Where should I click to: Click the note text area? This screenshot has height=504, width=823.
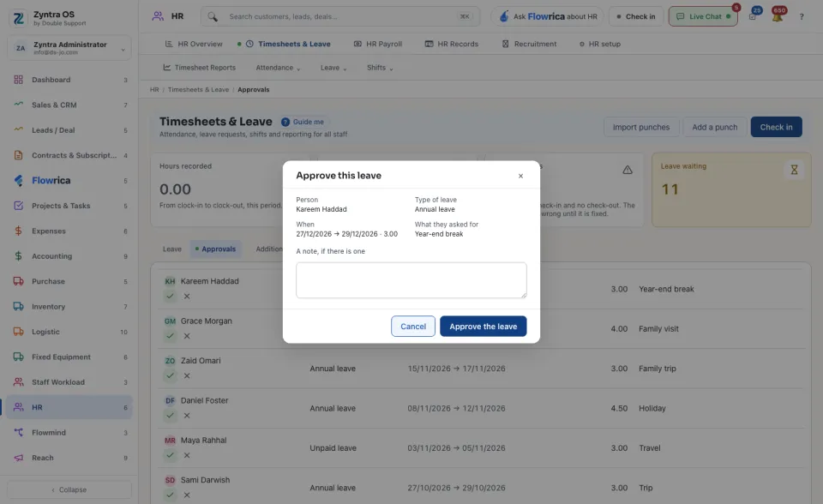pos(411,280)
